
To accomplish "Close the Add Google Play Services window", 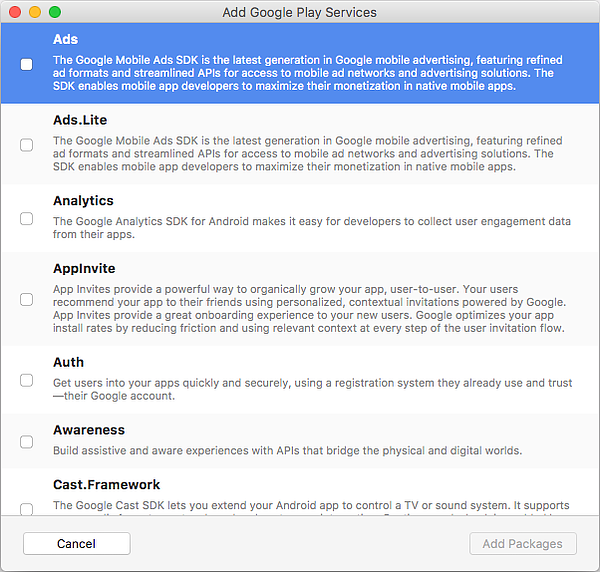I will click(15, 12).
